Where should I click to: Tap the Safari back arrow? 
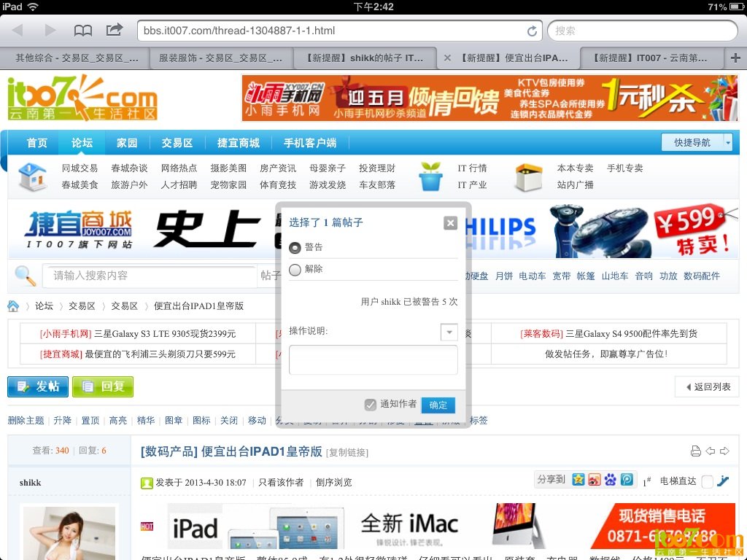tap(18, 31)
